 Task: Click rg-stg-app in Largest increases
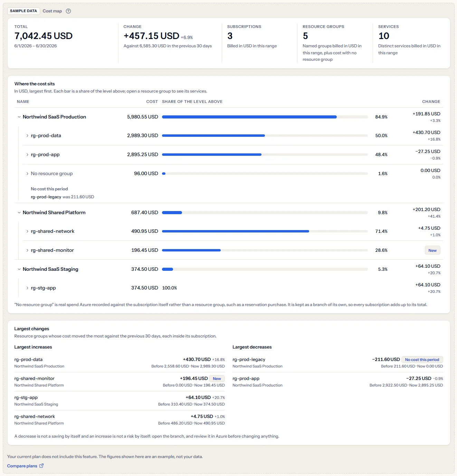tap(26, 398)
